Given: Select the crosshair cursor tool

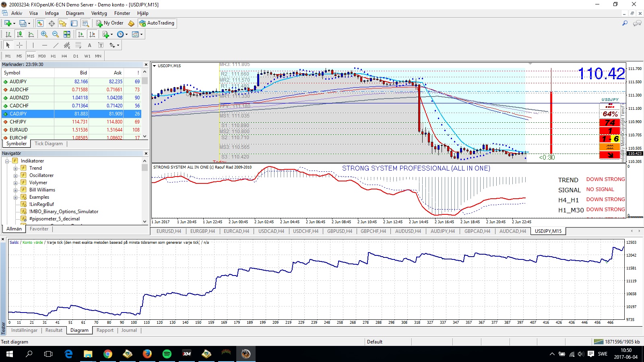Looking at the screenshot, I should tap(19, 45).
